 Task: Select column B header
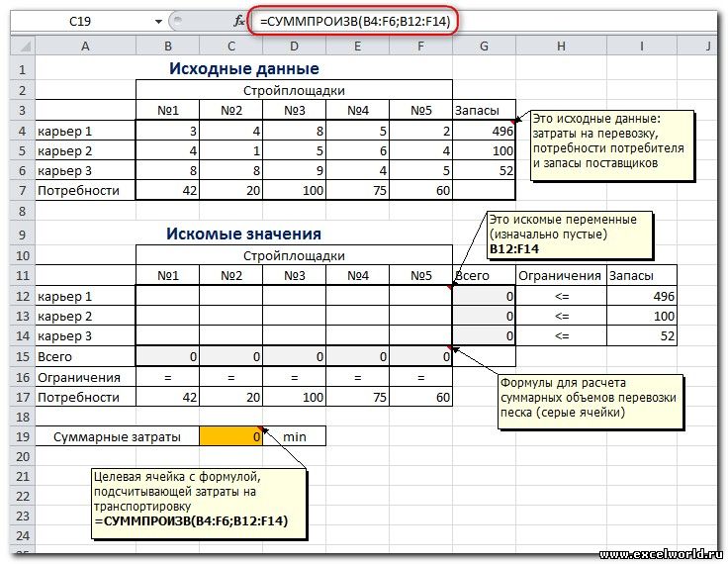167,46
